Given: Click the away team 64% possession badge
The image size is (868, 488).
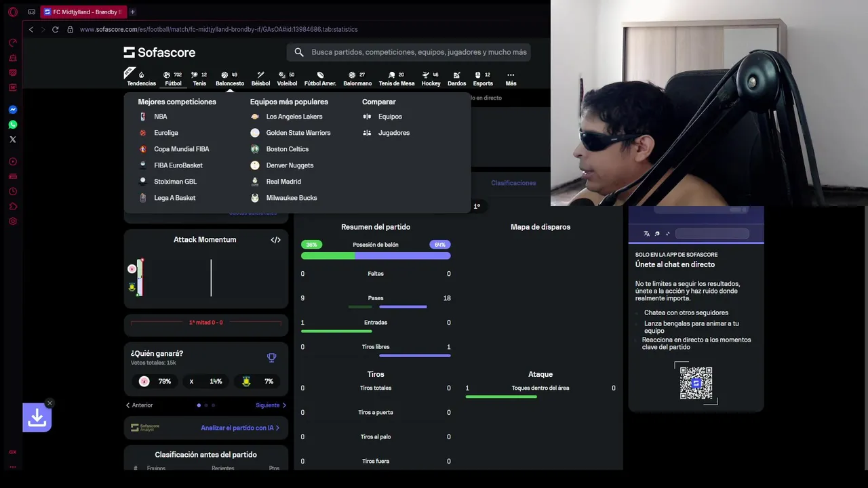Looking at the screenshot, I should tap(440, 245).
